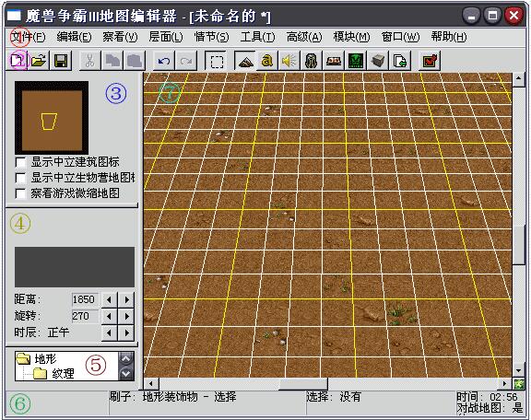Click the dark preview window panel
531x420 pixels.
pos(75,267)
